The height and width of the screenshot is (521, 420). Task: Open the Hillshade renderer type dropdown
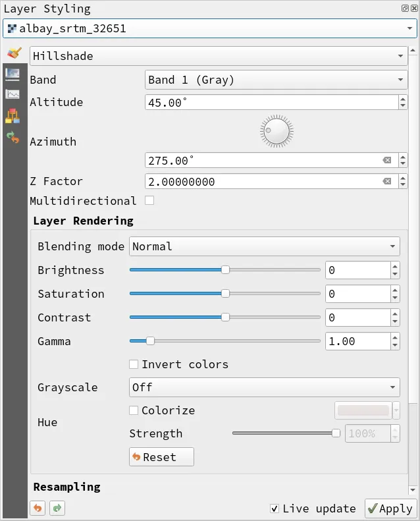pyautogui.click(x=219, y=56)
